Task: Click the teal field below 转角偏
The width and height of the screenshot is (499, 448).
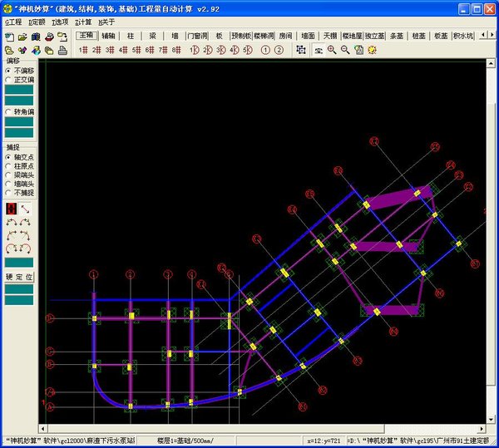Action: pyautogui.click(x=19, y=123)
